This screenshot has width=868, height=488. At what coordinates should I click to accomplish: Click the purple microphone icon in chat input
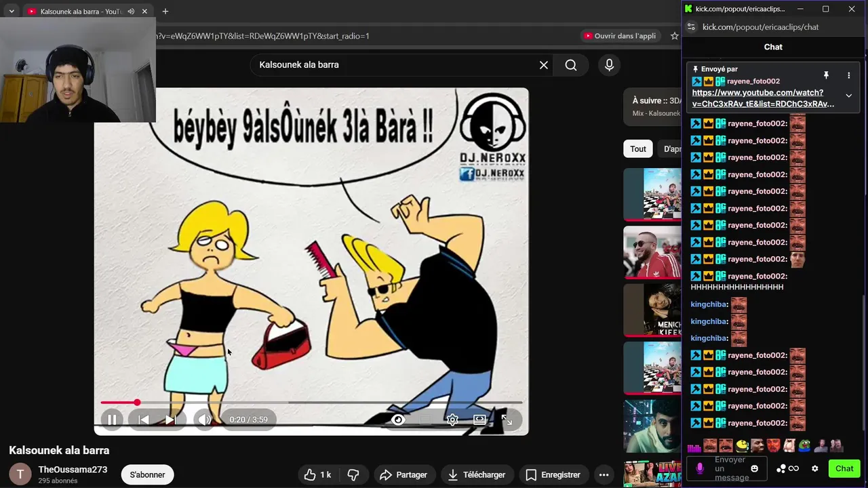point(700,468)
